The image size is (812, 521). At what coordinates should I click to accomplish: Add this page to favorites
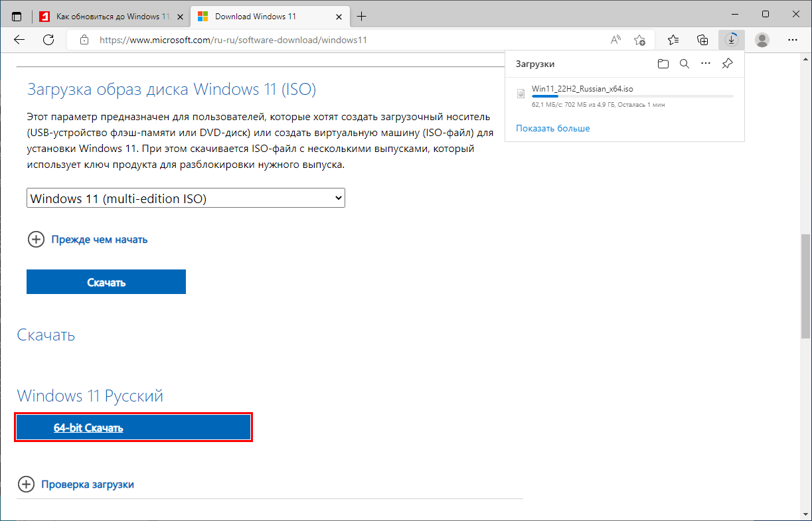point(639,40)
